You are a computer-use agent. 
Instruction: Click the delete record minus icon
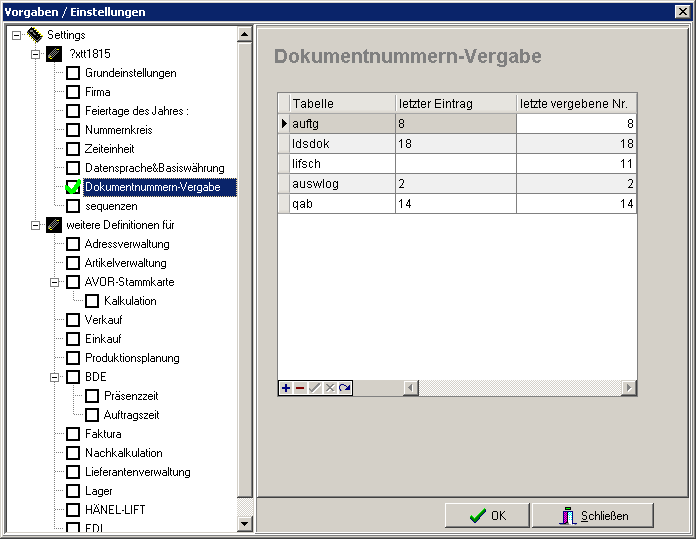pyautogui.click(x=300, y=387)
